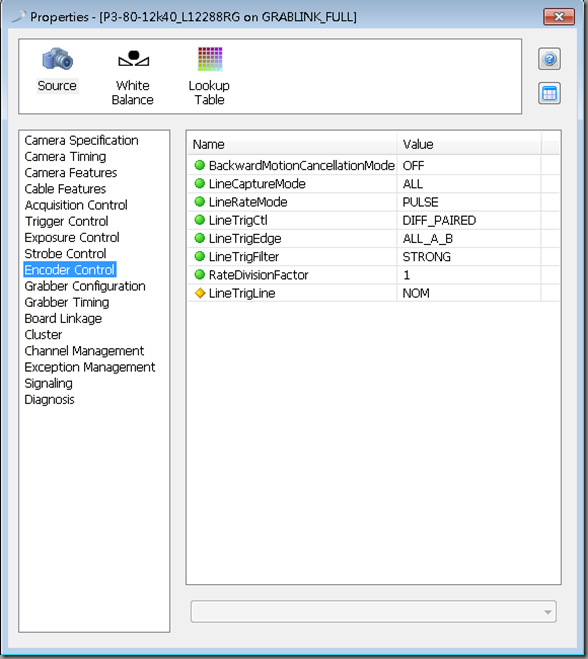Close the Properties window
The height and width of the screenshot is (659, 588).
point(559,17)
